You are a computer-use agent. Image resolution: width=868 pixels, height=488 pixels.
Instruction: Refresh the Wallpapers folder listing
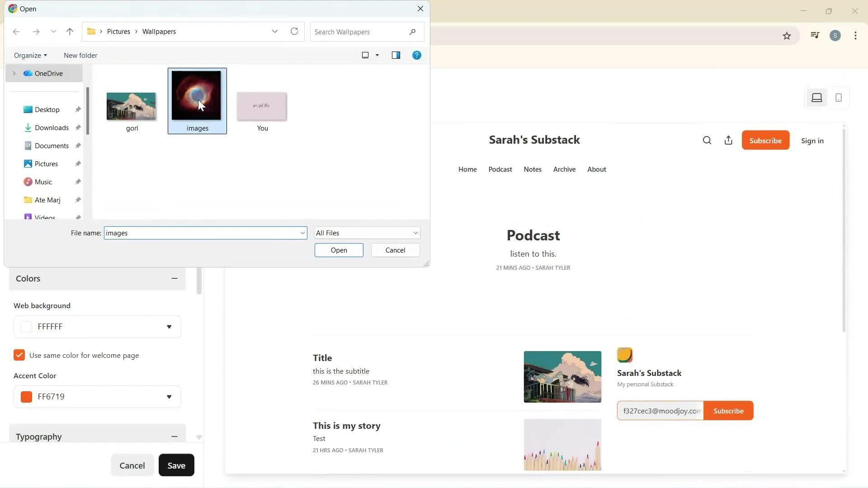pyautogui.click(x=294, y=32)
